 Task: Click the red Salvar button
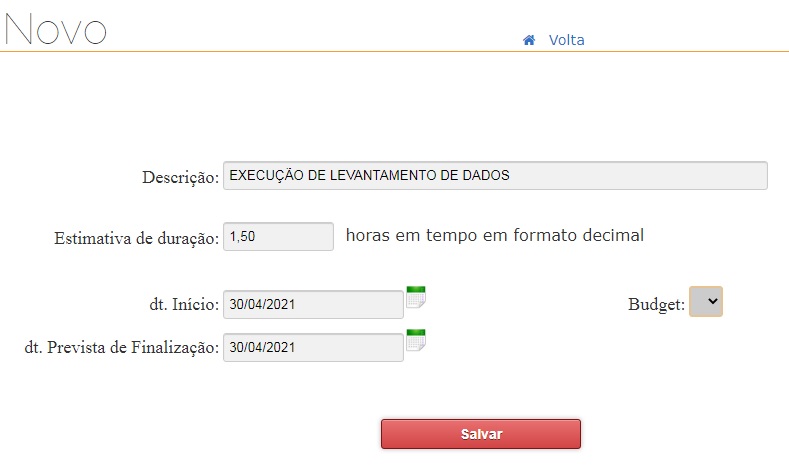[481, 434]
